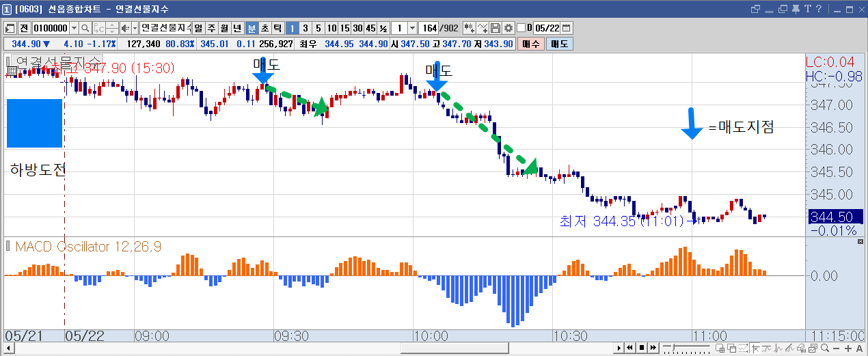
Task: Click the pin window icon in title bar
Action: click(x=796, y=9)
